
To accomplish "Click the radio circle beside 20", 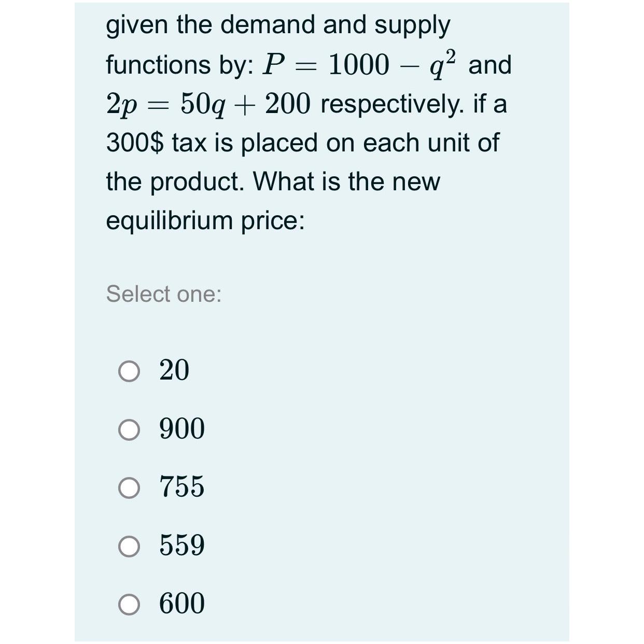I will [129, 370].
